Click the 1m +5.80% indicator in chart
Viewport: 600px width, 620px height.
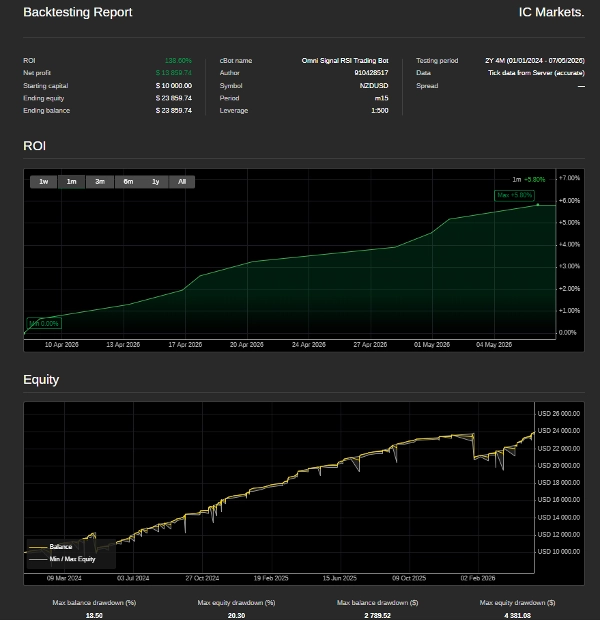[x=529, y=180]
